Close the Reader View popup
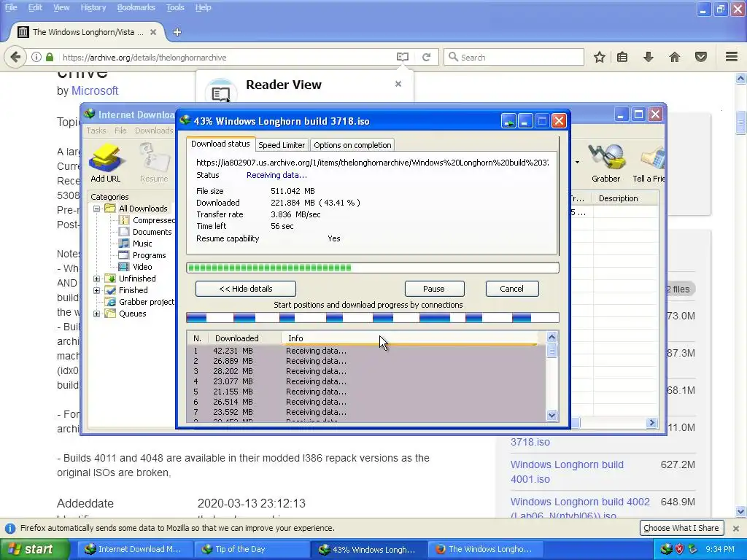747x560 pixels. [x=398, y=84]
